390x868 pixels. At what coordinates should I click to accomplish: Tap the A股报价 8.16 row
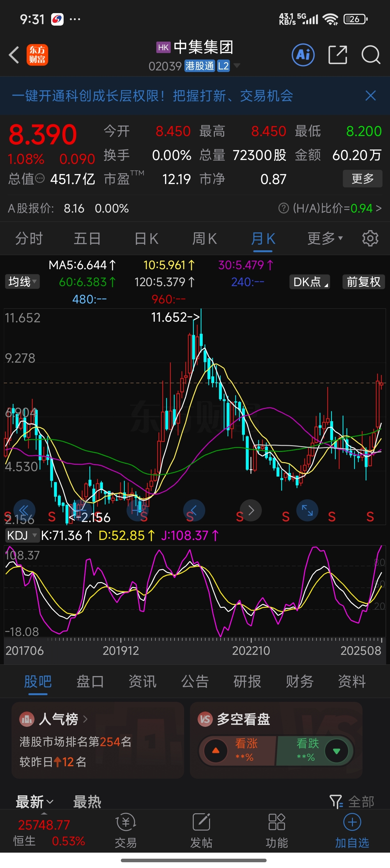[x=68, y=208]
